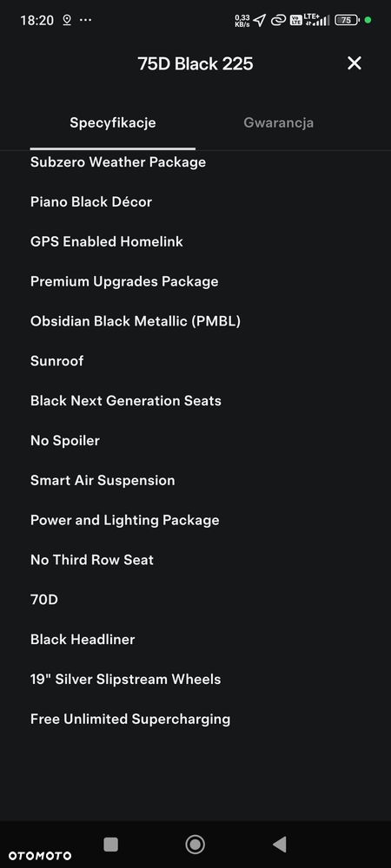Tap the three-dots notification overflow icon

point(86,20)
